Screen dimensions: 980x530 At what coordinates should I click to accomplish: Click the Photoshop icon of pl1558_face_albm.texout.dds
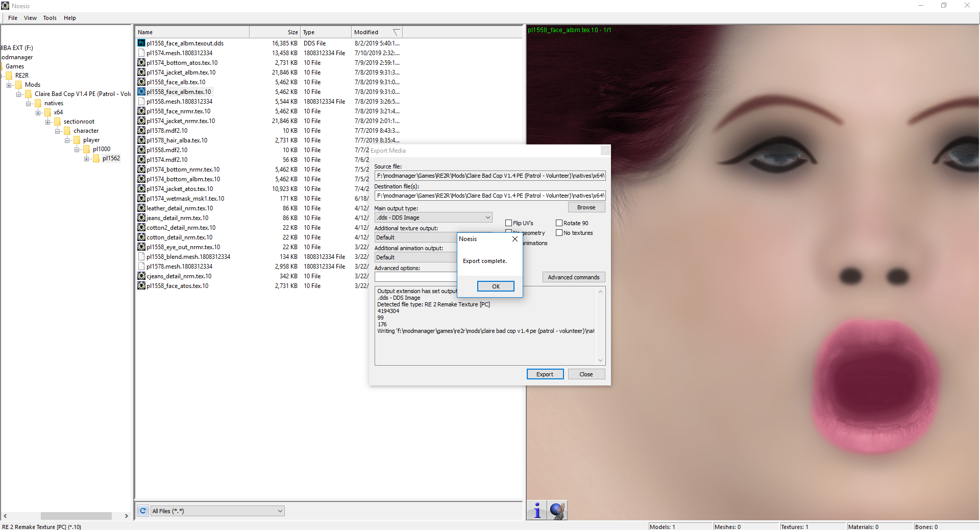point(141,43)
